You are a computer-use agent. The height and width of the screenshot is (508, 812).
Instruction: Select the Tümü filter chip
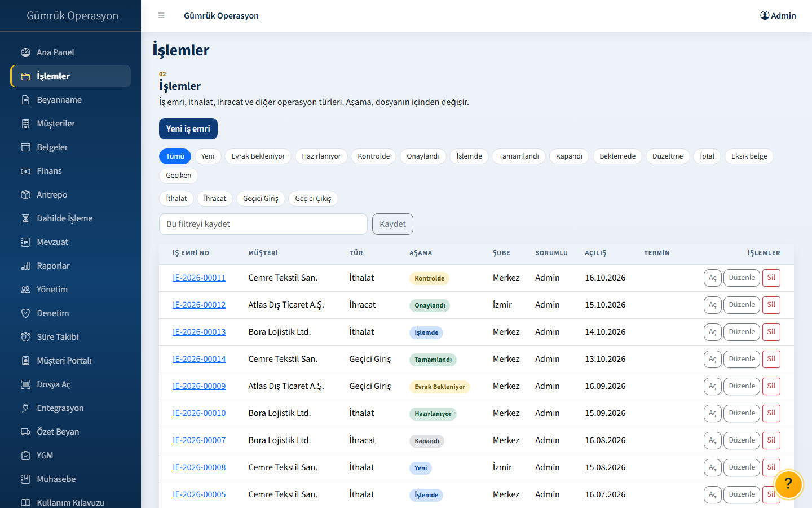pos(175,156)
